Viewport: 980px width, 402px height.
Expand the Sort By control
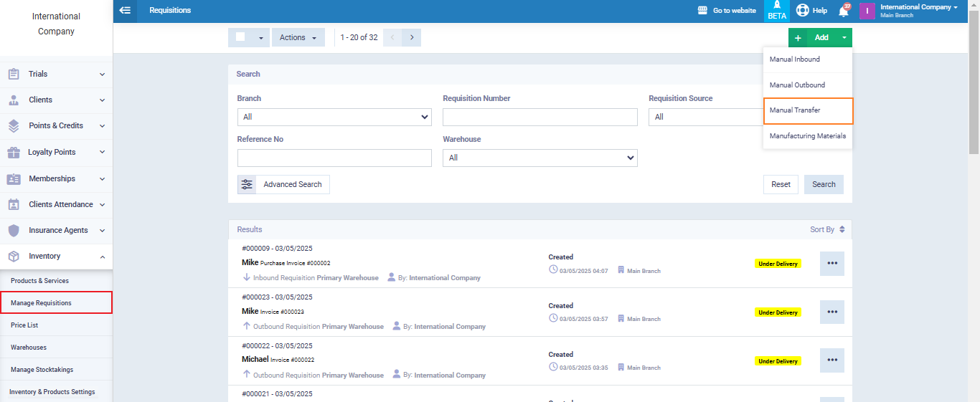[x=826, y=229]
